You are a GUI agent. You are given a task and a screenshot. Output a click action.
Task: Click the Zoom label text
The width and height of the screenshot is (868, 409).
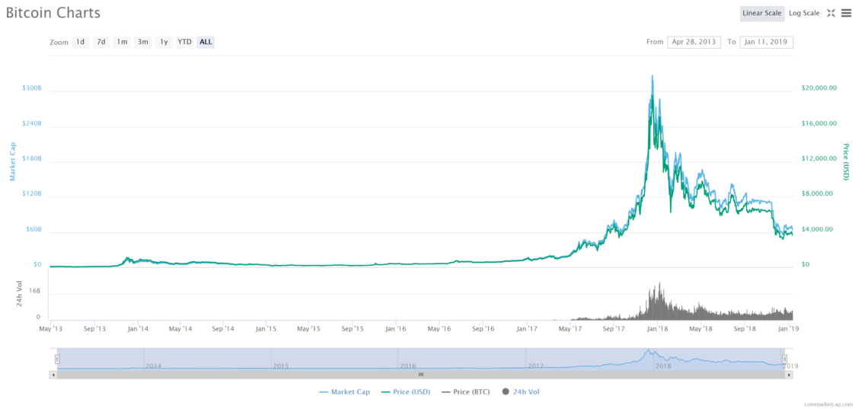[59, 43]
